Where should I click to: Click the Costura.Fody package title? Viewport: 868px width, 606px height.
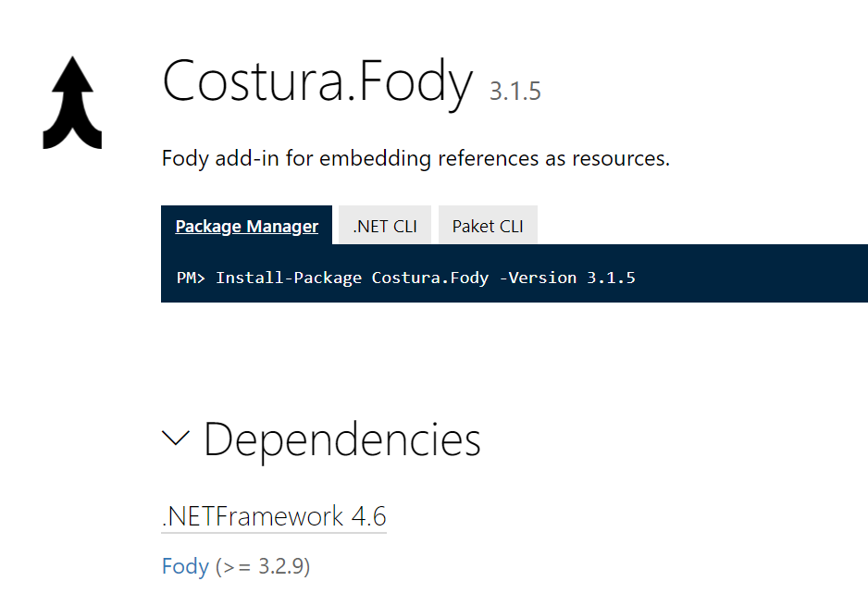pos(317,81)
